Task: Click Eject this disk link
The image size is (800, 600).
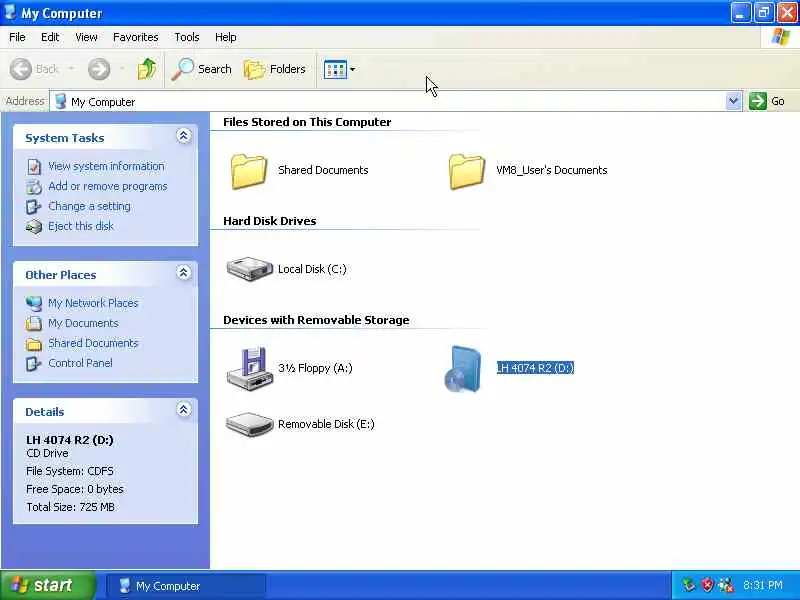Action: [81, 226]
